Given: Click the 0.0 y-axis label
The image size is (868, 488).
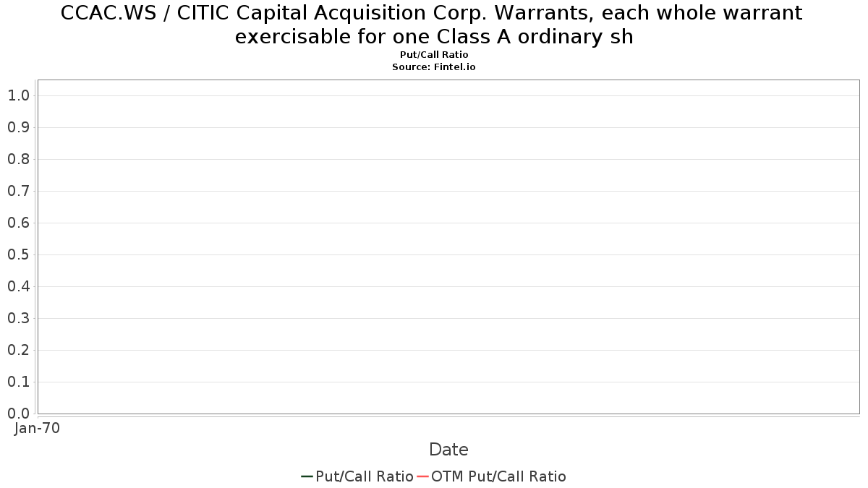Looking at the screenshot, I should 18,414.
